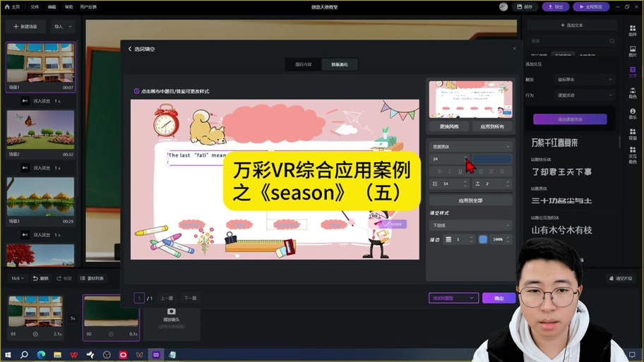Select the style preview thumbnail
Viewport: 644px width, 362px height.
click(x=471, y=99)
